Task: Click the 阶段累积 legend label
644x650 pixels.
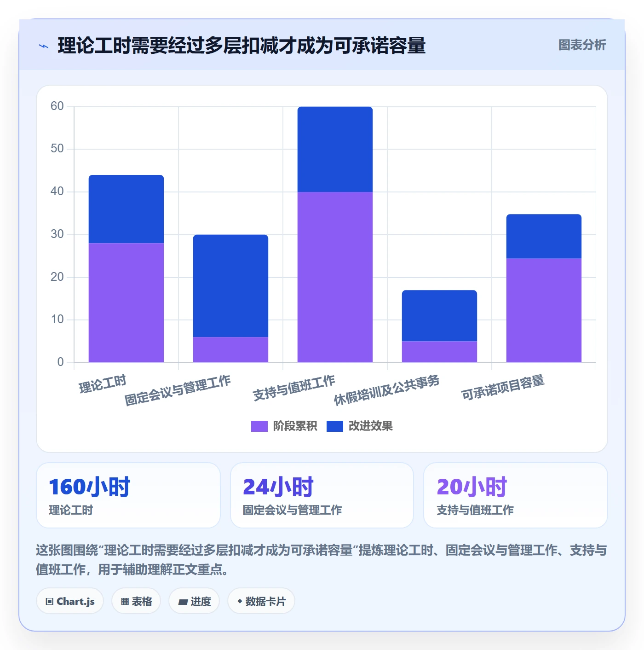Action: coord(295,426)
